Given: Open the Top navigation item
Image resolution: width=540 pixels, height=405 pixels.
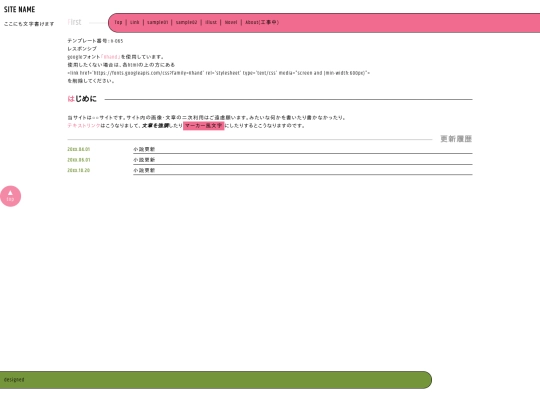Looking at the screenshot, I should pos(118,22).
